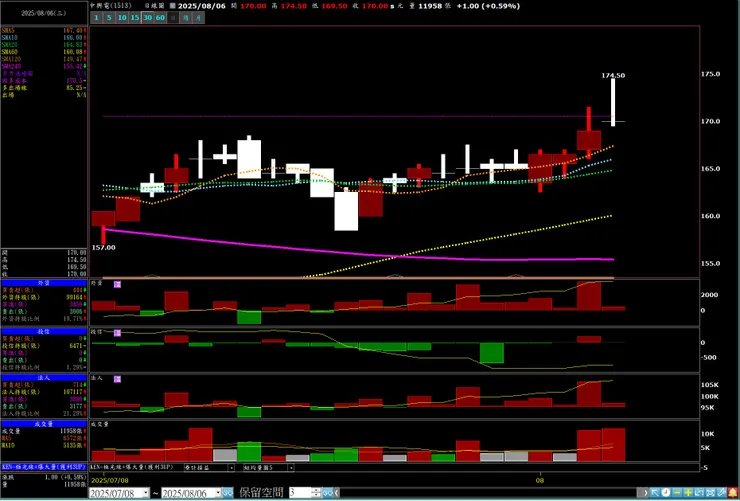Click the 保留空間 spinner arrows
740x501 pixels.
pos(316,493)
